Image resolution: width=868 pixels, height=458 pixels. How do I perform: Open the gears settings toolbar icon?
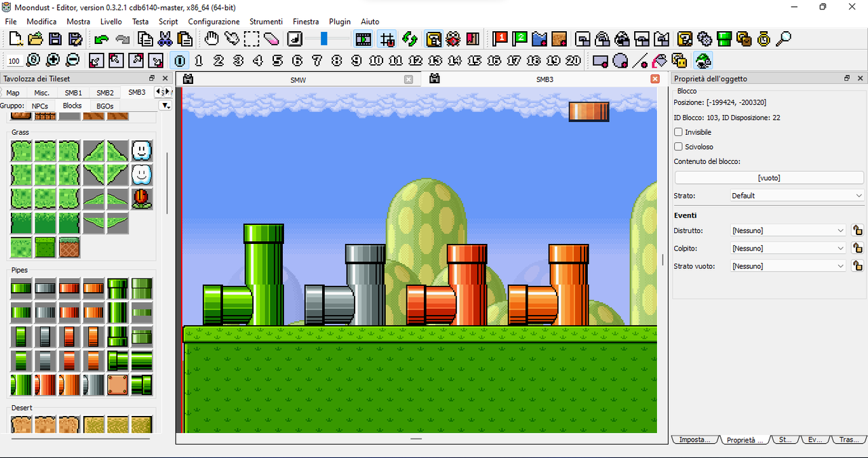tap(705, 39)
